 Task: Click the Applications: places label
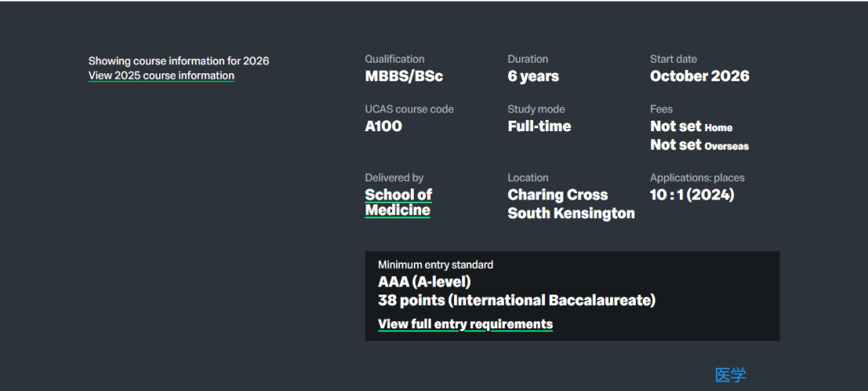pos(697,178)
